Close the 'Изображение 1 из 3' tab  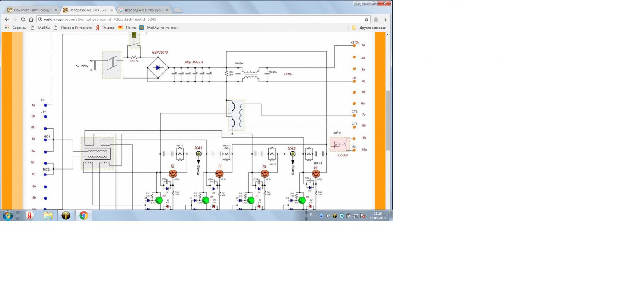click(111, 10)
